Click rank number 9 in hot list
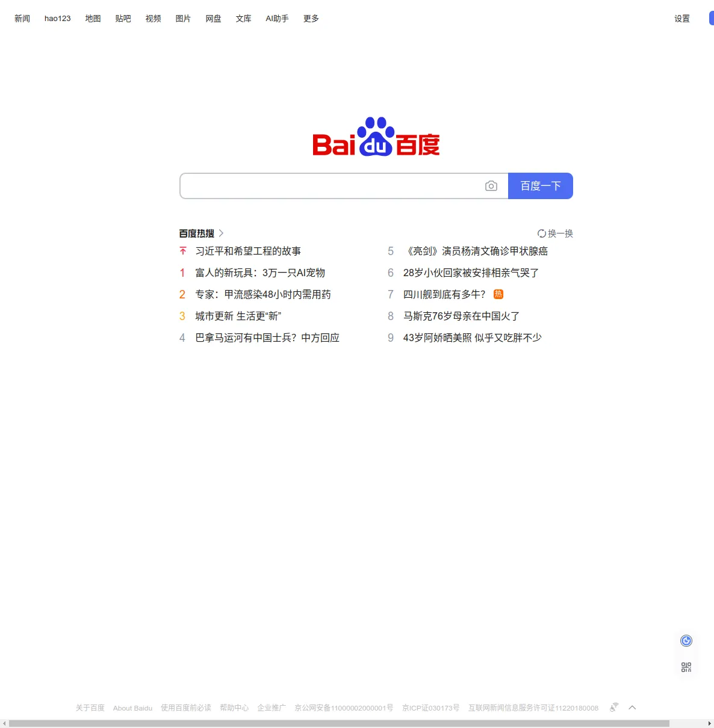 coord(391,338)
